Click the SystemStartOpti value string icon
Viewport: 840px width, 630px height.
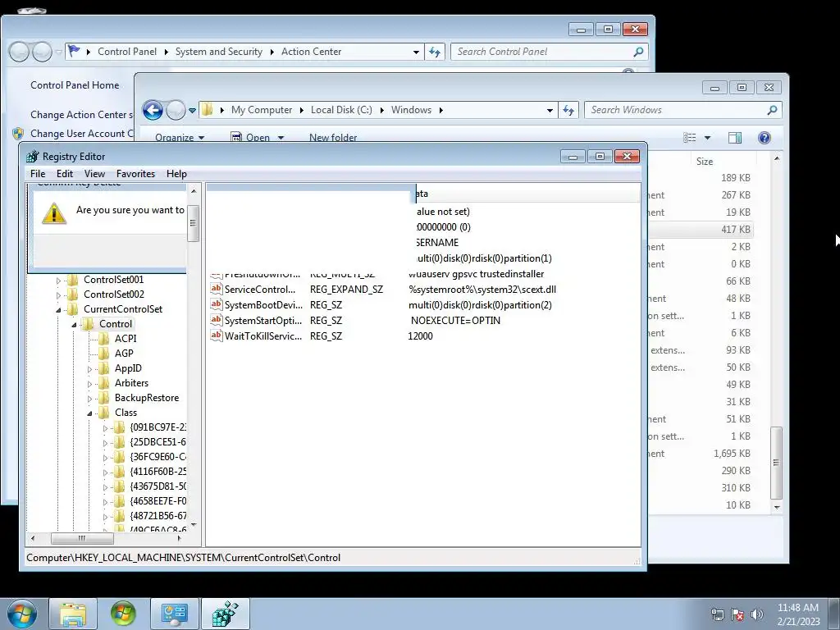click(216, 320)
